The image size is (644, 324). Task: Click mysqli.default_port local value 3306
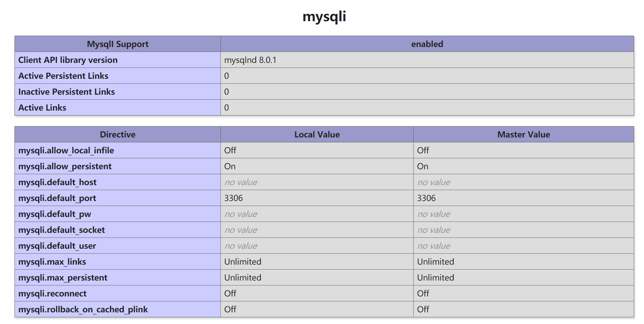[x=234, y=198]
